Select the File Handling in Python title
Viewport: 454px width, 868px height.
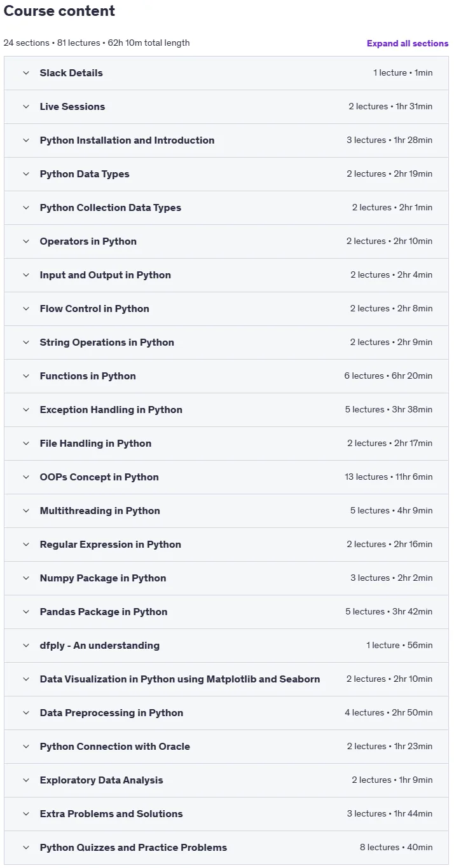(95, 444)
